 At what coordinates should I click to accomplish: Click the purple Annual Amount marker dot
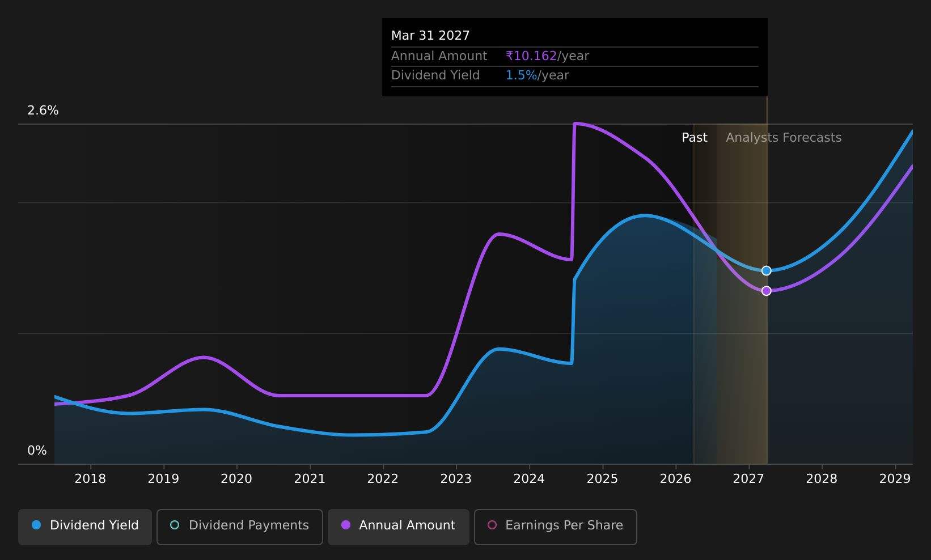pos(766,291)
